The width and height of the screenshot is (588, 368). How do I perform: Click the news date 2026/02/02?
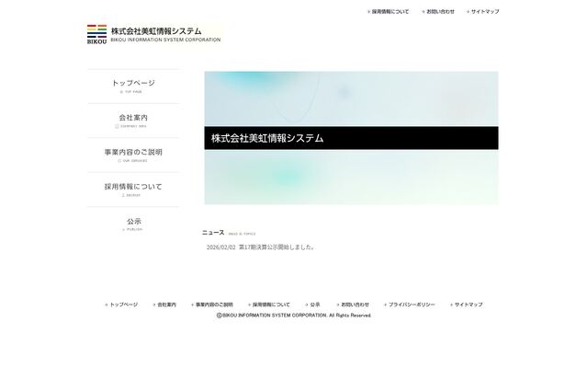coord(220,247)
